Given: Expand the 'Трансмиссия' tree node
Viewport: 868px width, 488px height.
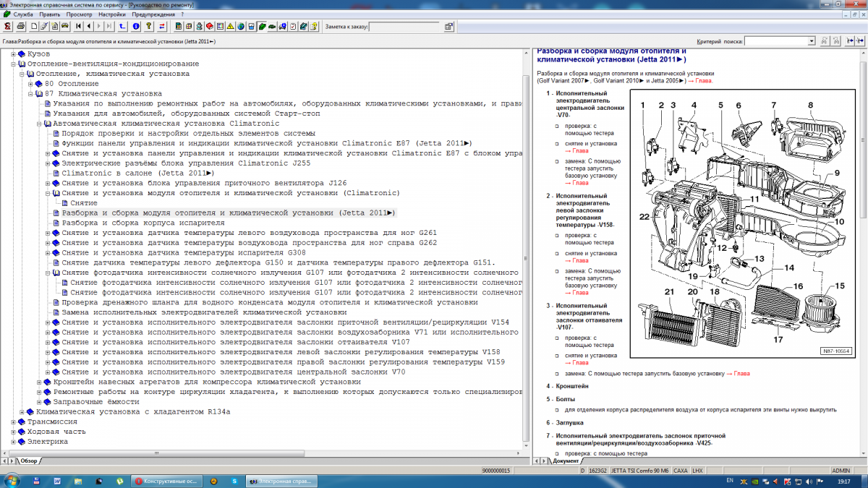Looking at the screenshot, I should [x=13, y=421].
